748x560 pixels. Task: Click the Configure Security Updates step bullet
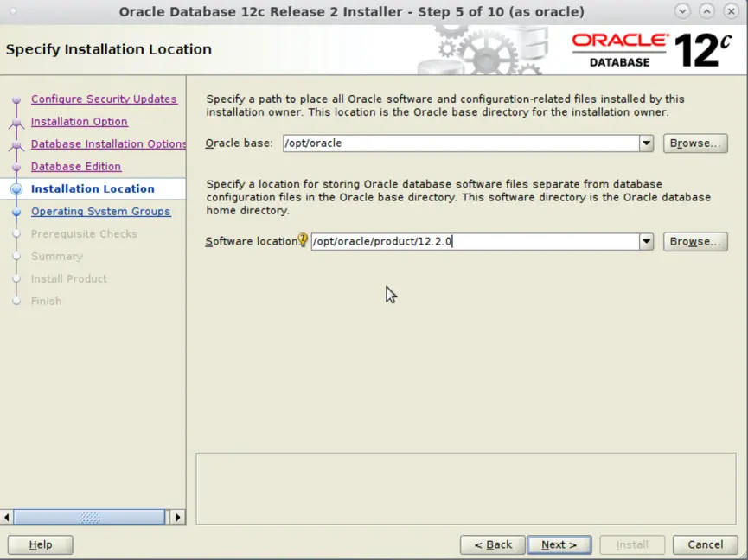point(16,99)
